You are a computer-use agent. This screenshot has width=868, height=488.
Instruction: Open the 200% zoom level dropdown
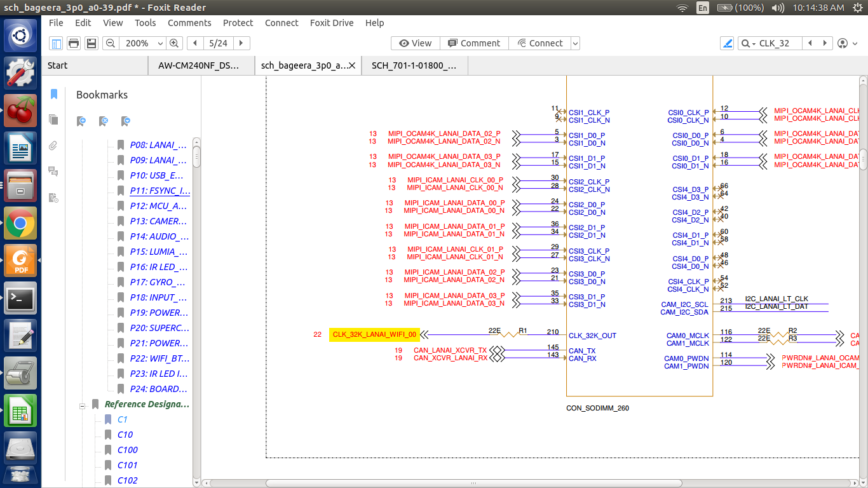[x=159, y=43]
